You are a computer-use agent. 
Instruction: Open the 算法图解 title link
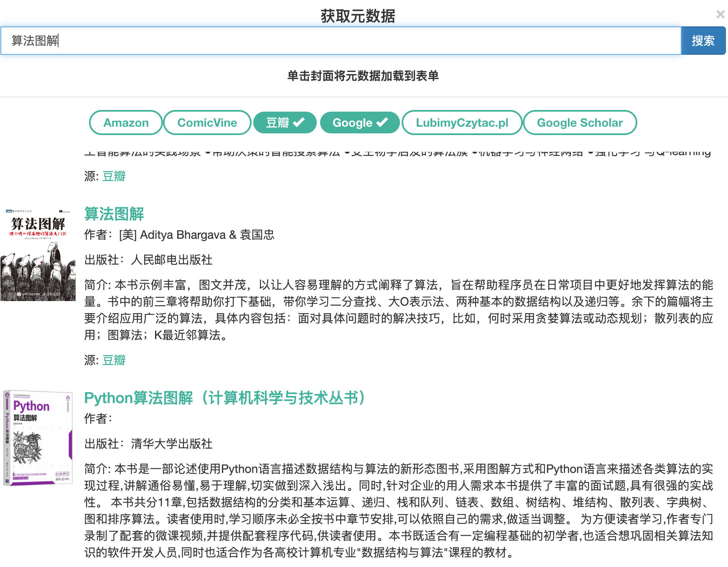point(114,214)
